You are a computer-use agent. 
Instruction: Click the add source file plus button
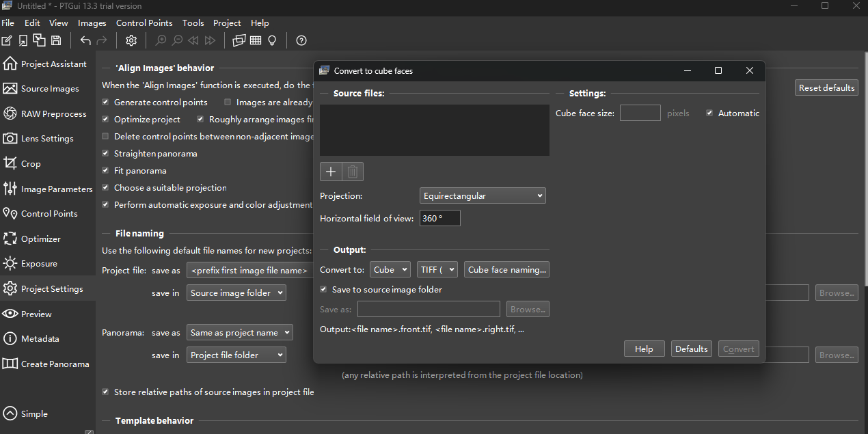click(x=330, y=172)
